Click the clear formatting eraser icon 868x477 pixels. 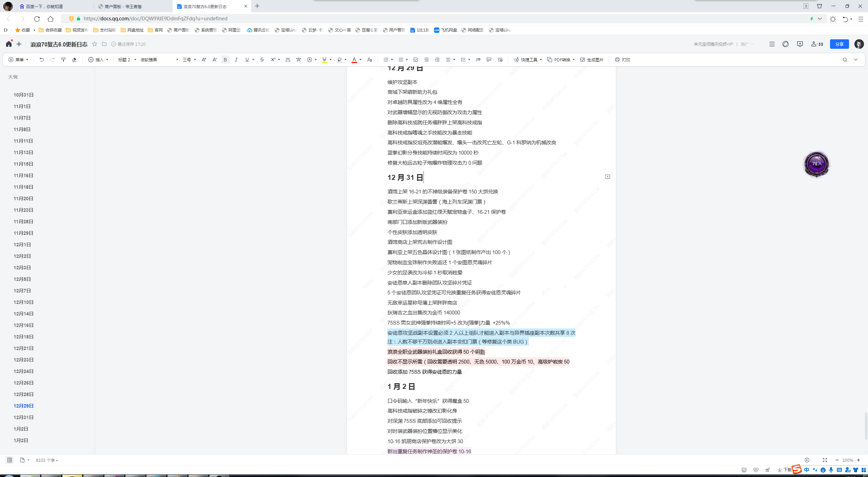(74, 60)
